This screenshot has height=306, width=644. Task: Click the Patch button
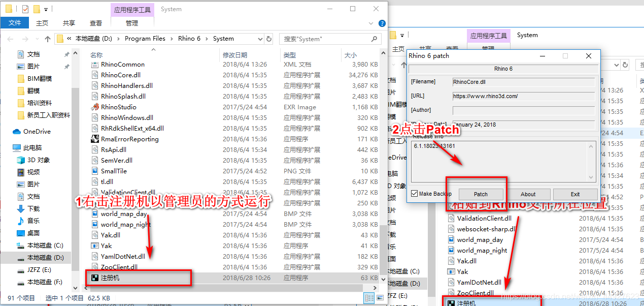click(481, 194)
